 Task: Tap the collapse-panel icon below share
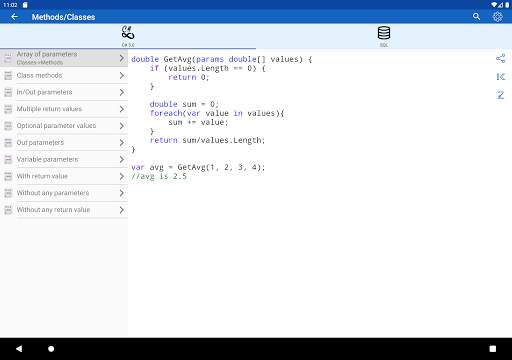tap(500, 77)
